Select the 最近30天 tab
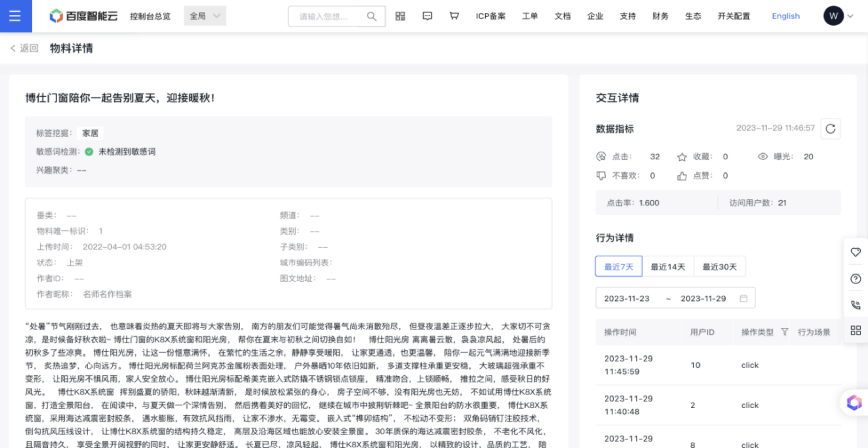 tap(719, 266)
